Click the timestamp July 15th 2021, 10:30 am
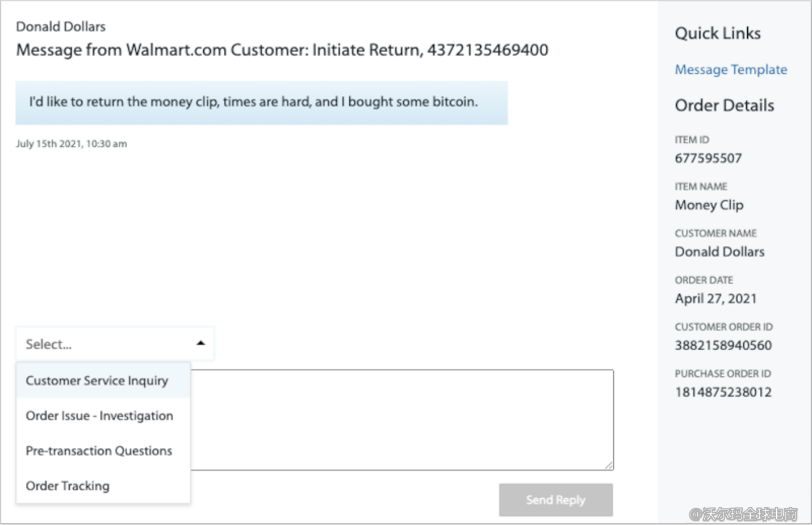Screen dimensions: 812x525 pos(72,144)
